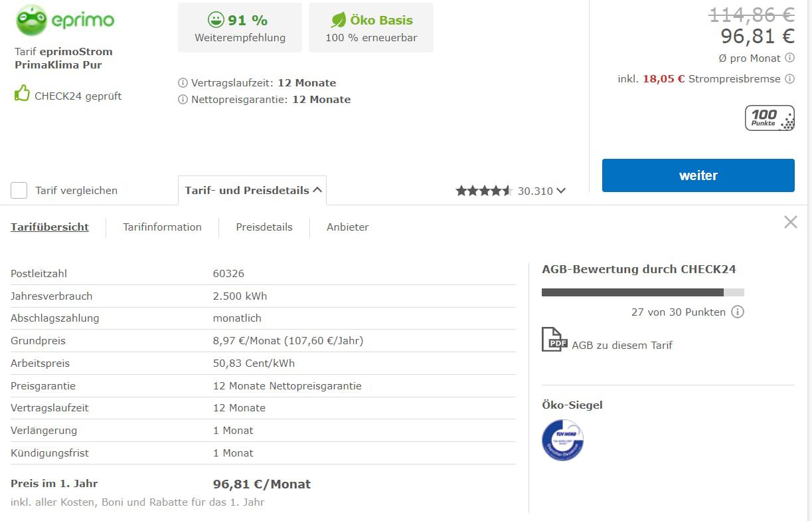Click info icon next to Strompreisbremse

(x=789, y=78)
